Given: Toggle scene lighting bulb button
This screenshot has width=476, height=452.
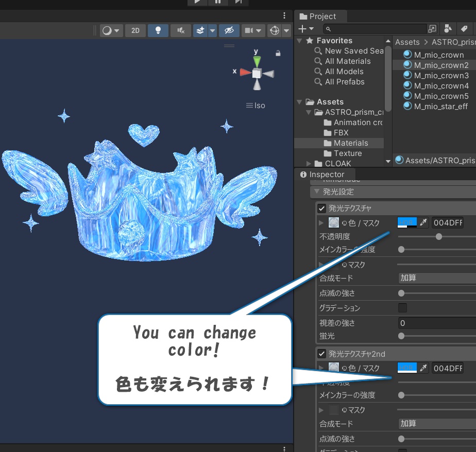Looking at the screenshot, I should 158,30.
